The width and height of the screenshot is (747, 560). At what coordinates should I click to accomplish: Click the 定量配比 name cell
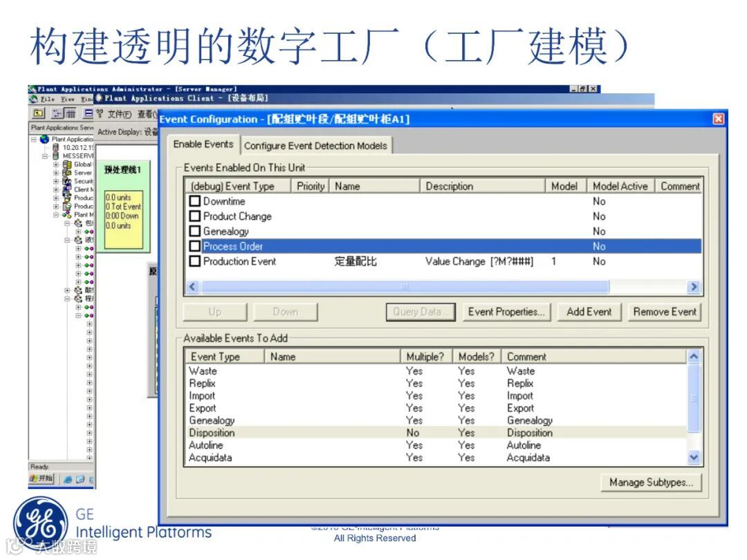[356, 261]
